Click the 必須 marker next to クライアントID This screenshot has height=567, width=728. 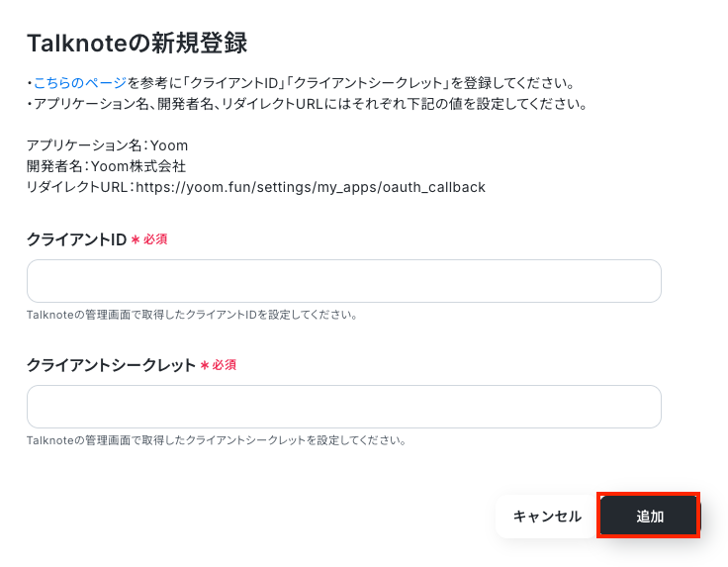coord(155,239)
